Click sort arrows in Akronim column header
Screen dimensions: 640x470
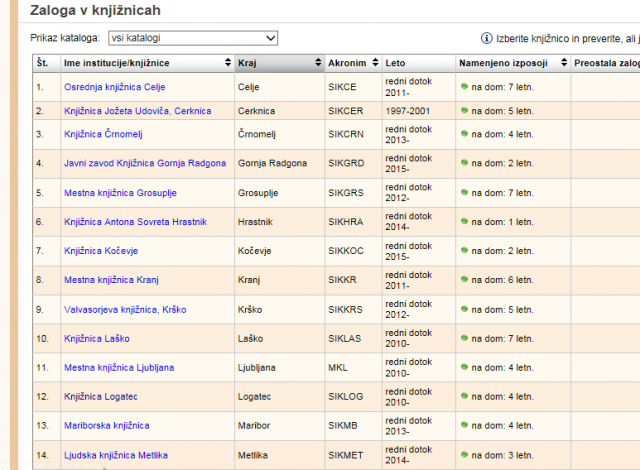click(x=374, y=64)
